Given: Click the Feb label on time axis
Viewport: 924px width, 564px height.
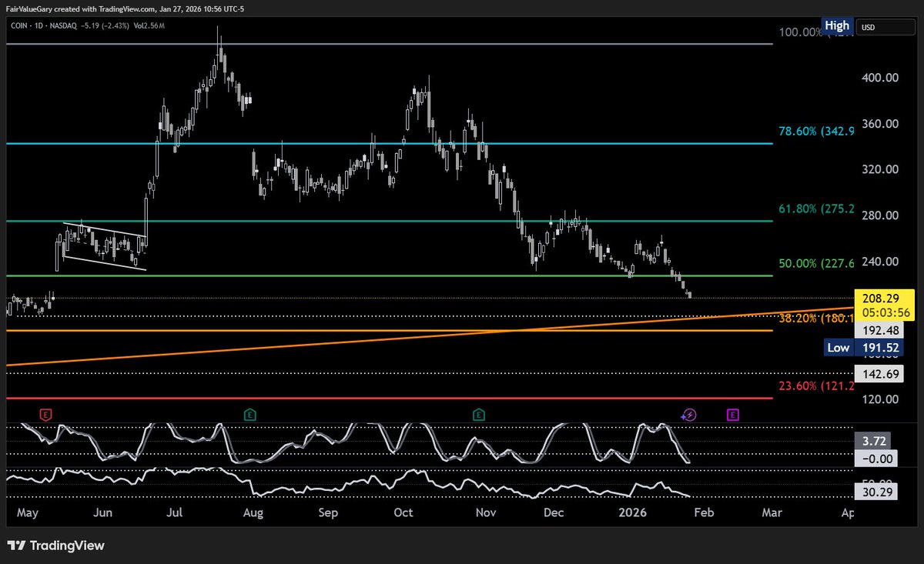Looking at the screenshot, I should pos(703,512).
